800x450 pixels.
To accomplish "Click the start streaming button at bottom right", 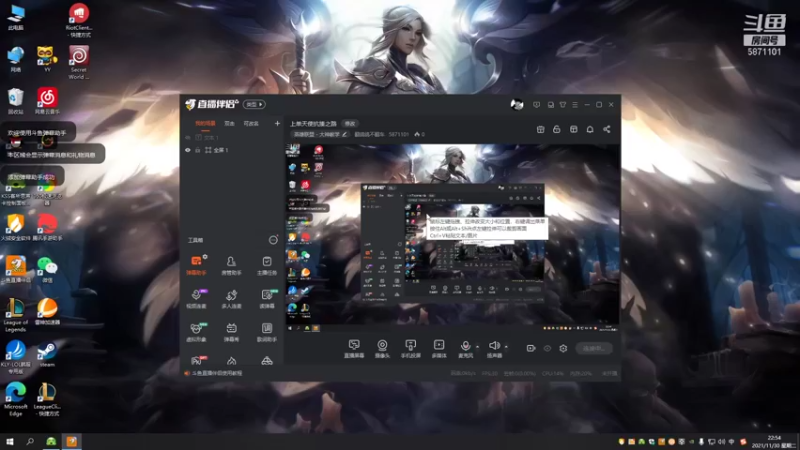I will click(x=594, y=348).
